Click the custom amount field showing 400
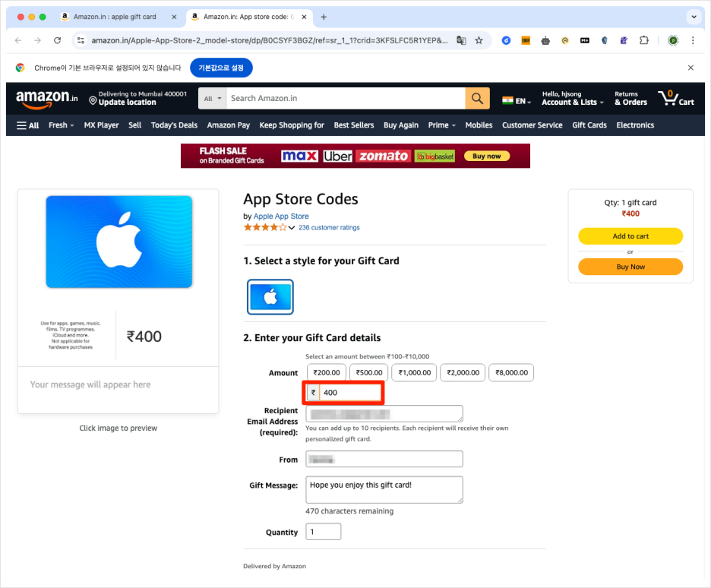Image resolution: width=711 pixels, height=588 pixels. (350, 393)
